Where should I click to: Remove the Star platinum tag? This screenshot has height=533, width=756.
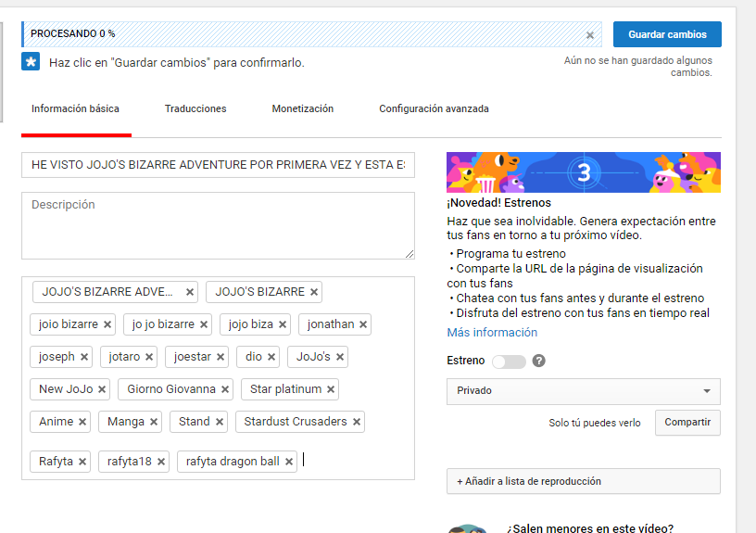[331, 389]
